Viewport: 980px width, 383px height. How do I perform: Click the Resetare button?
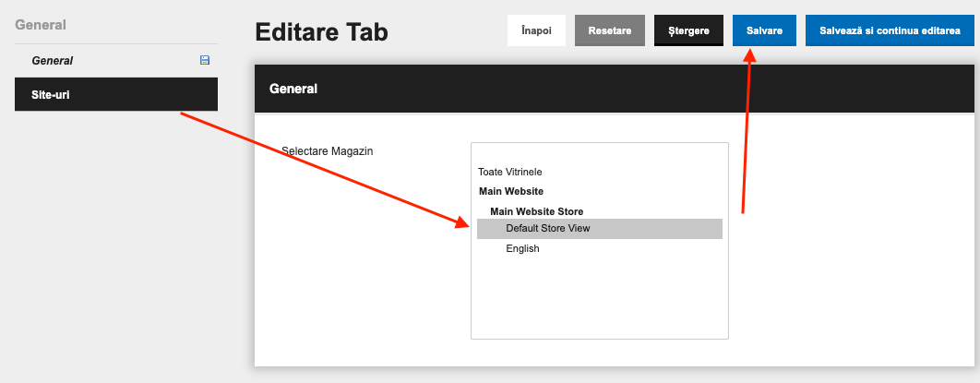click(x=609, y=30)
